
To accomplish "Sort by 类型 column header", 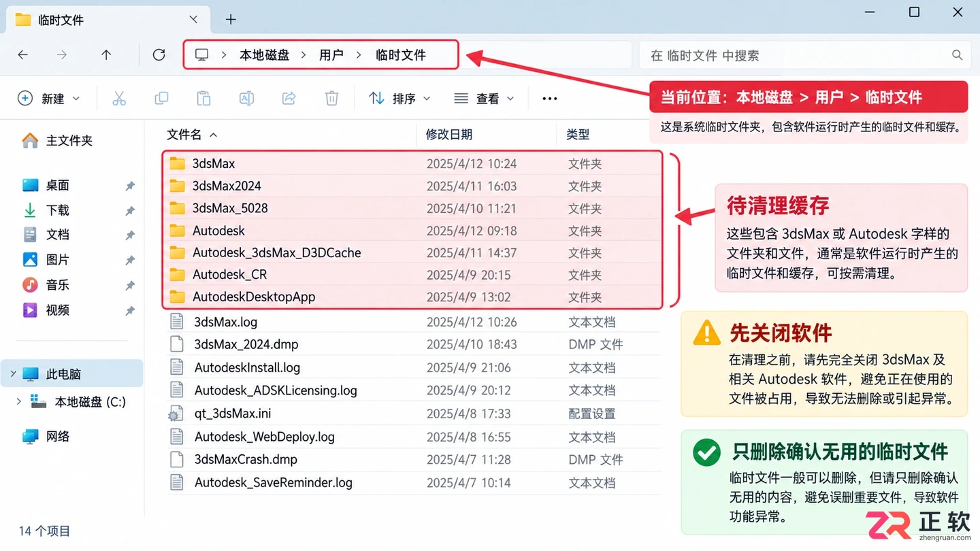I will [578, 135].
